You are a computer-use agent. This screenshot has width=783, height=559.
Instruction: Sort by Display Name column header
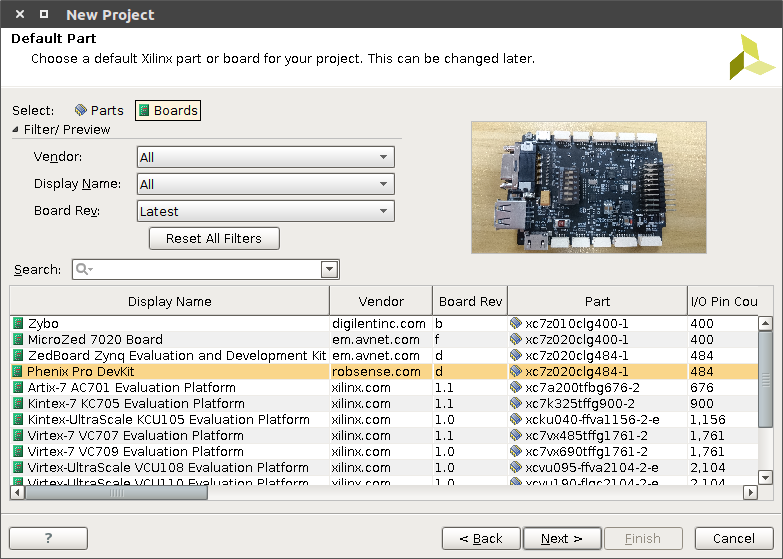coord(170,301)
